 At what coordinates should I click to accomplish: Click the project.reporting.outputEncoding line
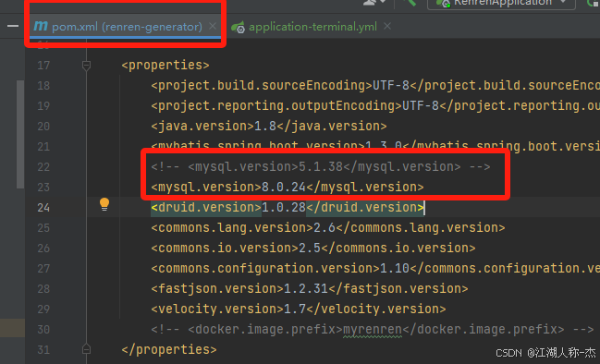tap(375, 106)
